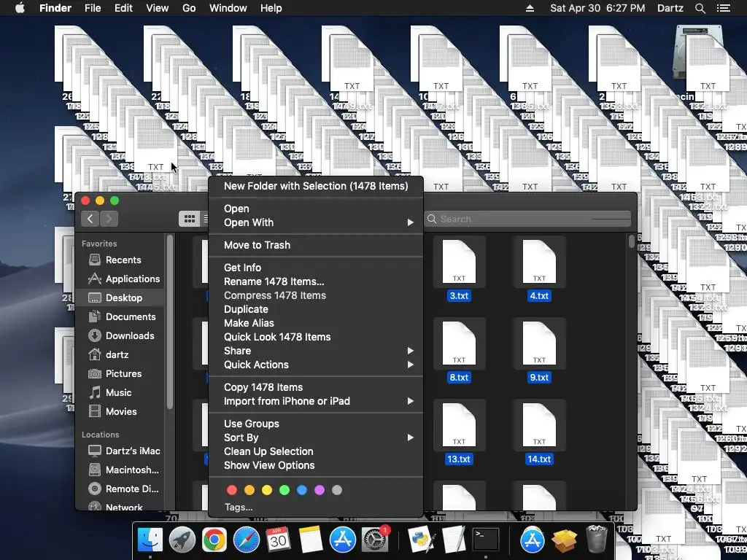Open Notes from the Dock
This screenshot has width=747, height=560.
point(311,540)
